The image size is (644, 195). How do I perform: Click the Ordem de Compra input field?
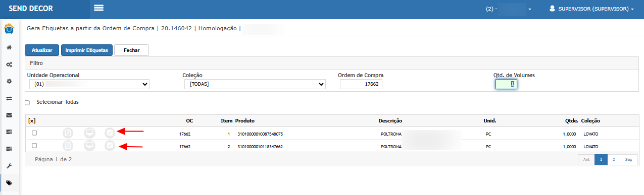361,84
